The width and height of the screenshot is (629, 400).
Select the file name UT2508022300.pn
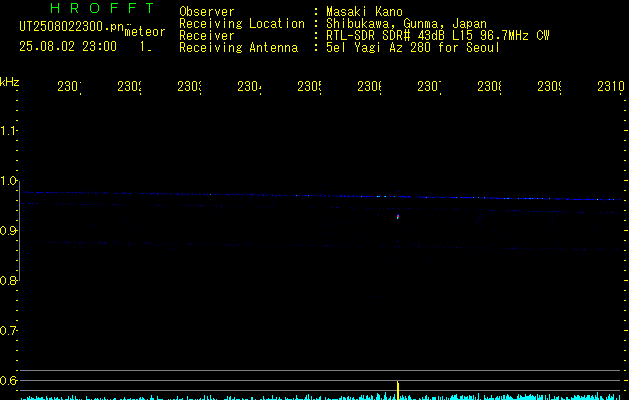pyautogui.click(x=71, y=27)
